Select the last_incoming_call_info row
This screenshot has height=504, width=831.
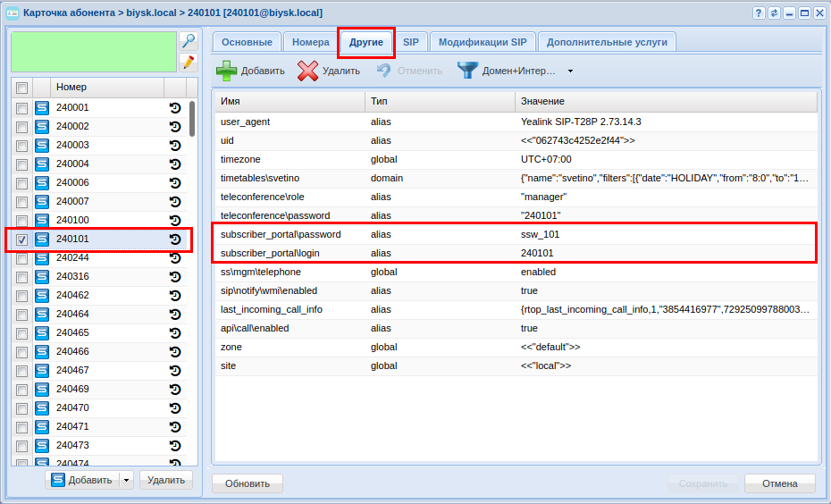point(516,309)
